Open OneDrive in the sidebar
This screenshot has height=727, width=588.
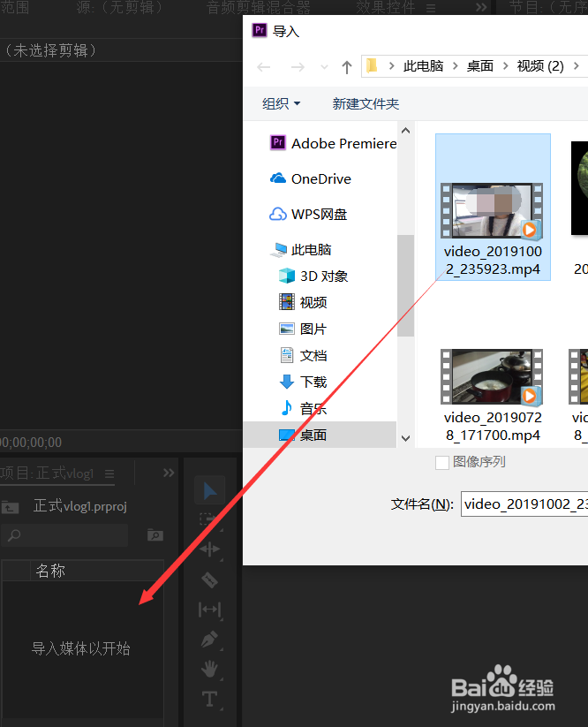(311, 178)
